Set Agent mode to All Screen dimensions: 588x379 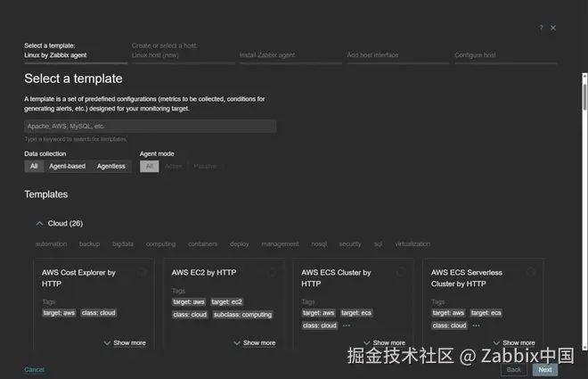pyautogui.click(x=150, y=166)
